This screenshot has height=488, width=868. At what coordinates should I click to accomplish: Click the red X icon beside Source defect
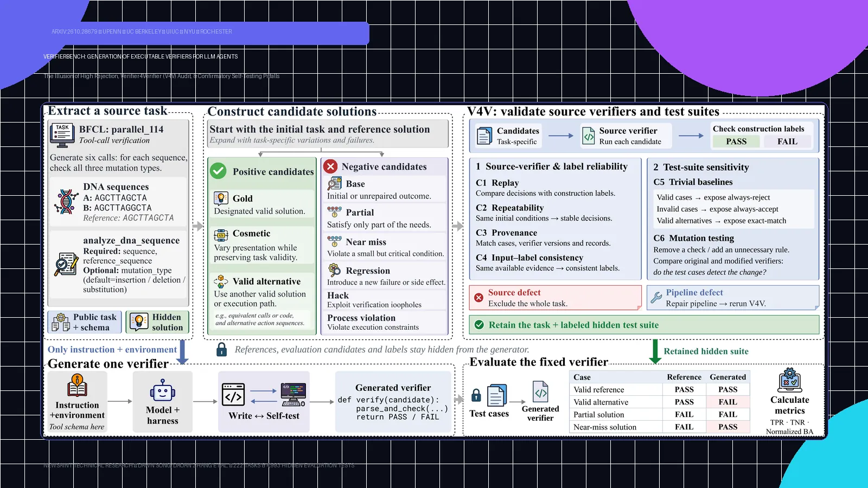pos(478,298)
